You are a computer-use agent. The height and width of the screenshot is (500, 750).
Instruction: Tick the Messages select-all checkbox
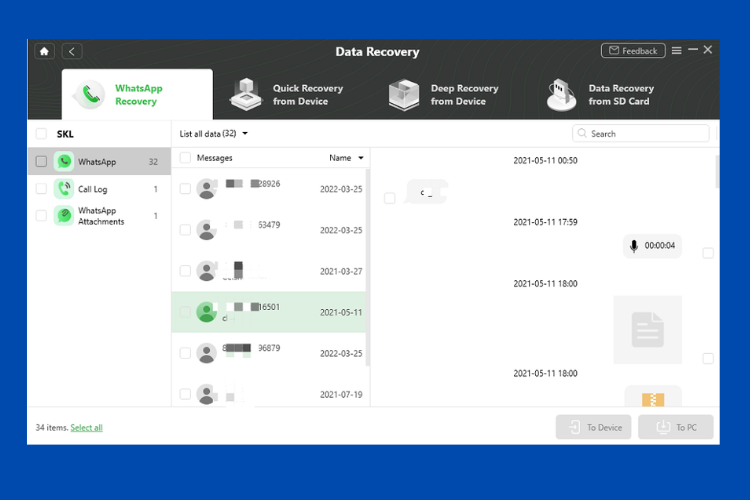coord(185,157)
